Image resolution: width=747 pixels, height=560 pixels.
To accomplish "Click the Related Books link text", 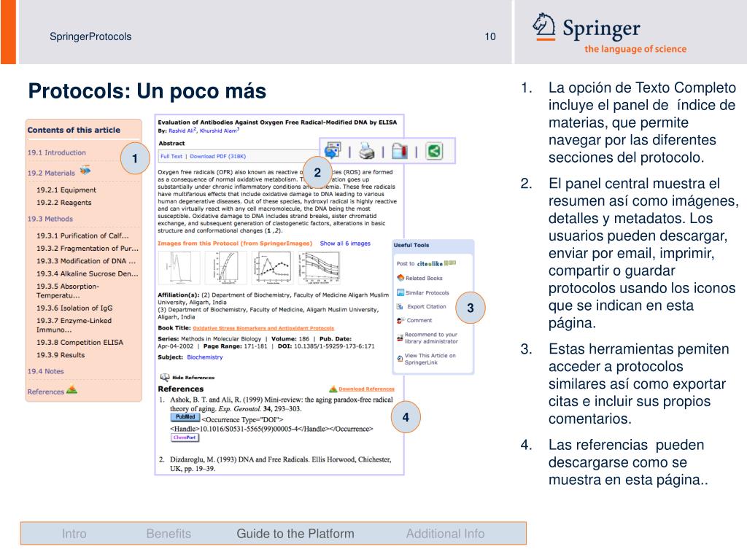I will tap(424, 278).
